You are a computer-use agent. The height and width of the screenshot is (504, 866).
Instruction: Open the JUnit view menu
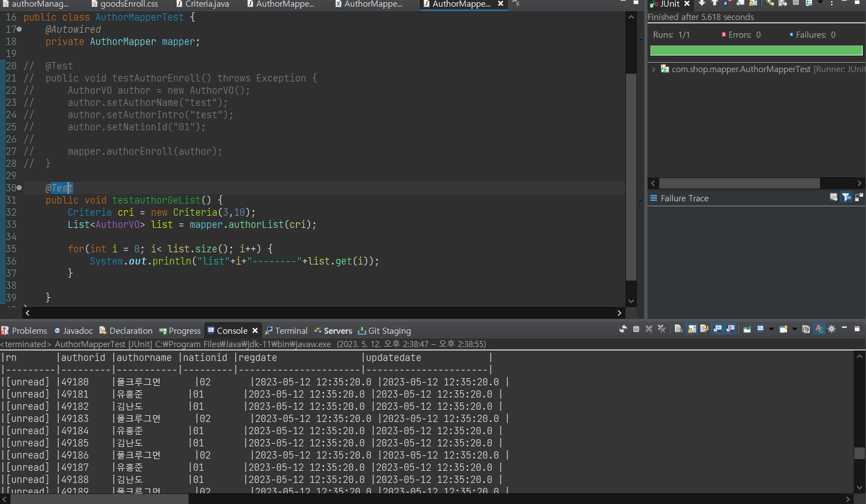832,3
